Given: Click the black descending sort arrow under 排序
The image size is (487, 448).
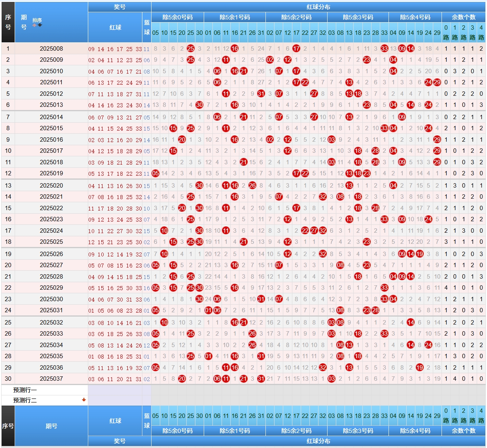Looking at the screenshot, I should tap(40, 25).
